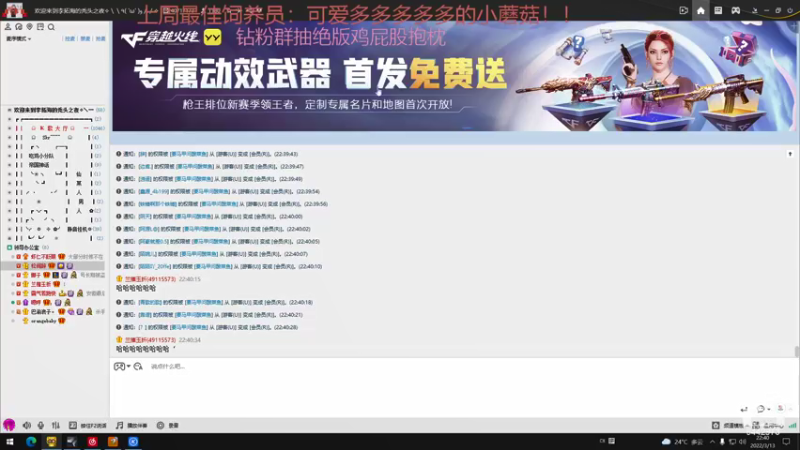
Task: Select the highlighted user row in 领导办公室
Action: pyautogui.click(x=53, y=266)
